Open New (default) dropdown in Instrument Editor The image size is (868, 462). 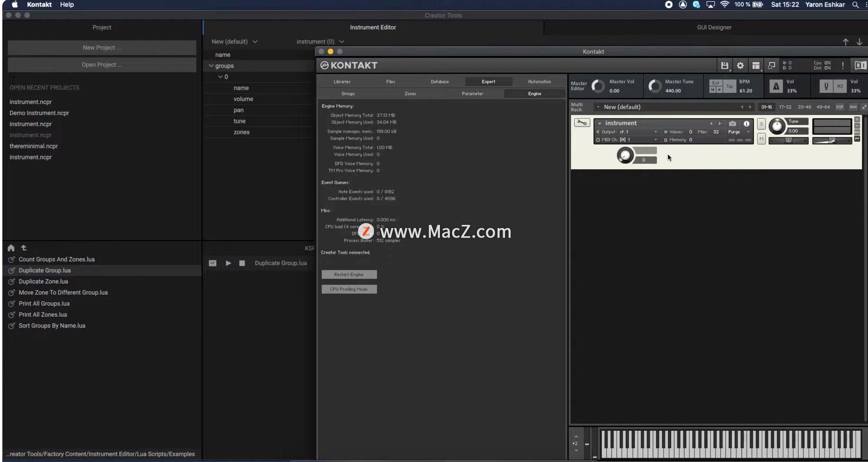point(234,42)
